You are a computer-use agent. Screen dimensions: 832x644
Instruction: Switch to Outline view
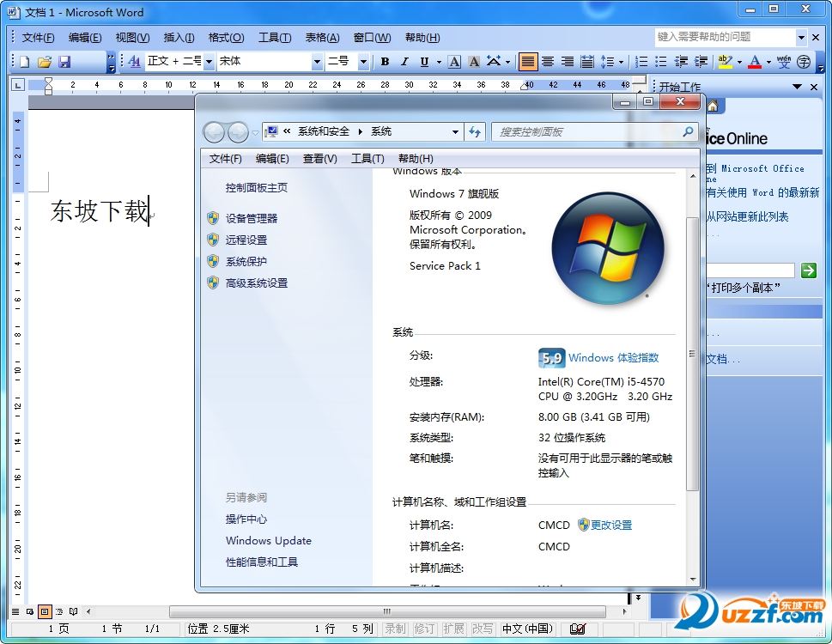(59, 611)
